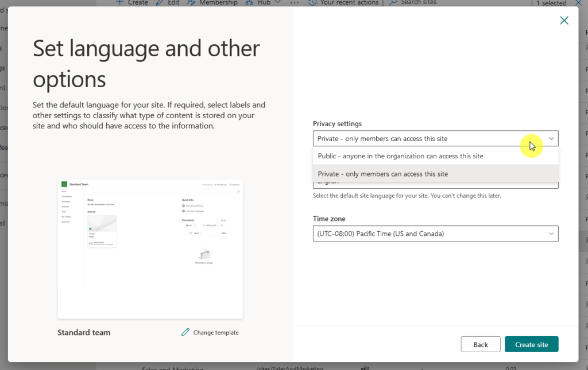Select Public - anyone in the organization option
Screen dimensions: 588x370
pyautogui.click(x=435, y=156)
